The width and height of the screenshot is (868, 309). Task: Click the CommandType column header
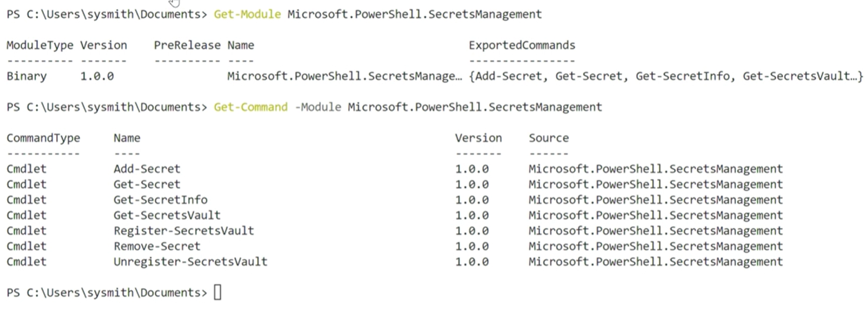[43, 138]
